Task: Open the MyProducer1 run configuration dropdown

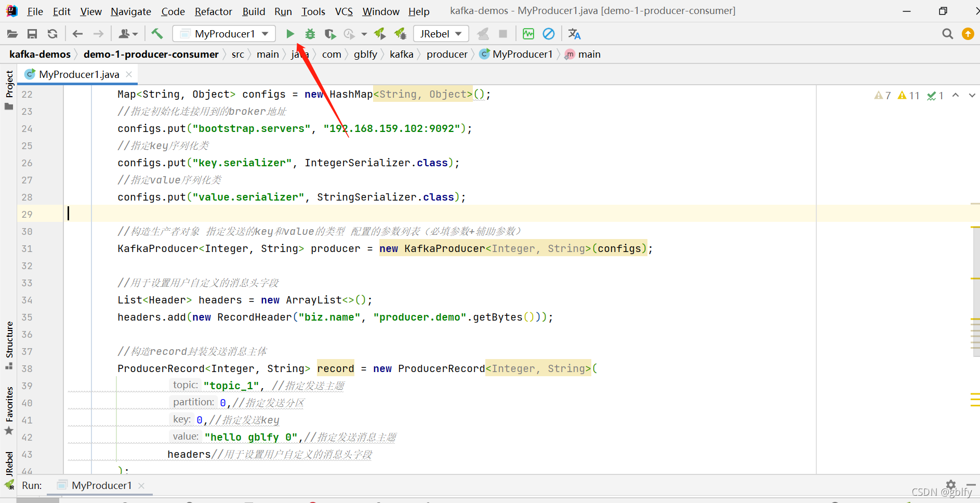Action: [x=224, y=34]
